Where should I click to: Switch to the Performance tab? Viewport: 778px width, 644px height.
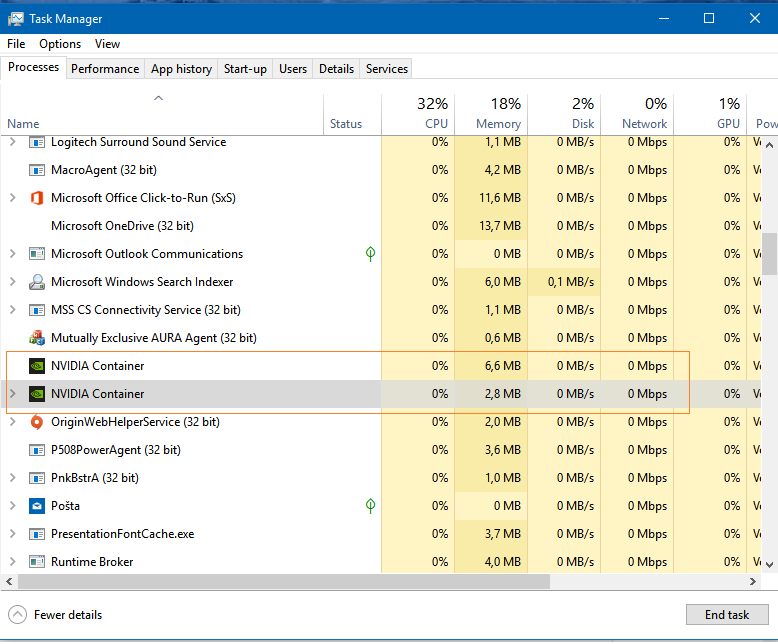(x=105, y=69)
